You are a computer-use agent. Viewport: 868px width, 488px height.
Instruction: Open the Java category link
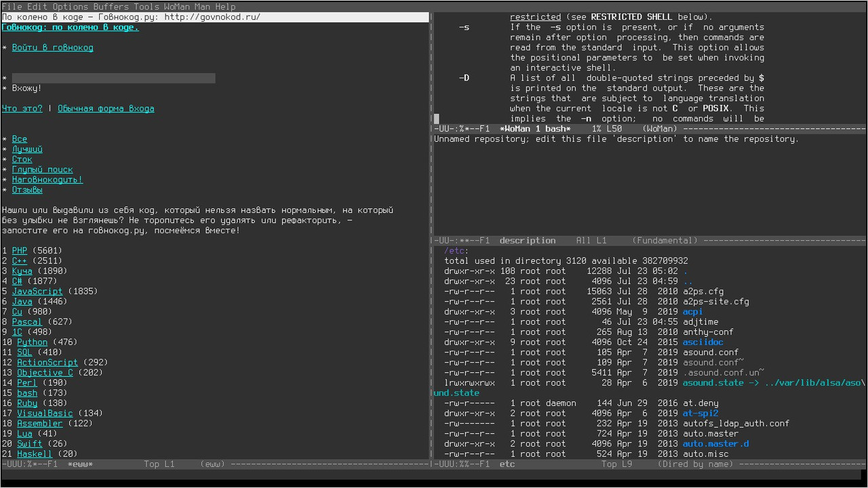click(22, 302)
